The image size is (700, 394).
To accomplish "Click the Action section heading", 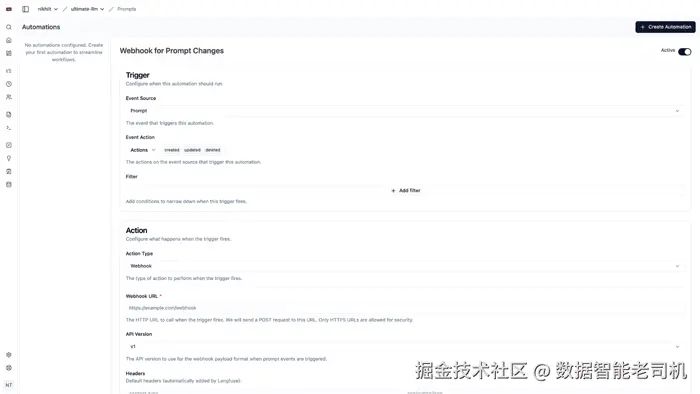I will 136,230.
